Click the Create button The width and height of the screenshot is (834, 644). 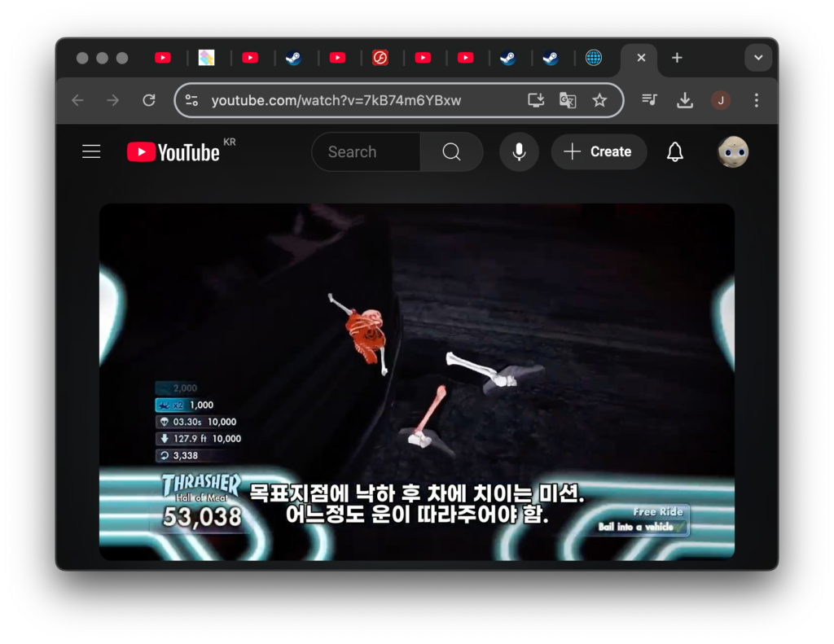coord(599,152)
